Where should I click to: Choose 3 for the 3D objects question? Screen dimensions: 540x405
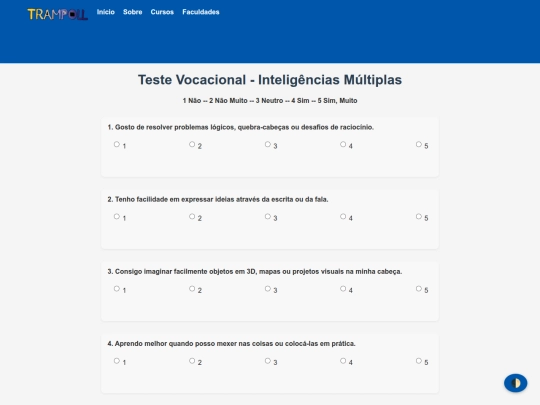click(268, 289)
